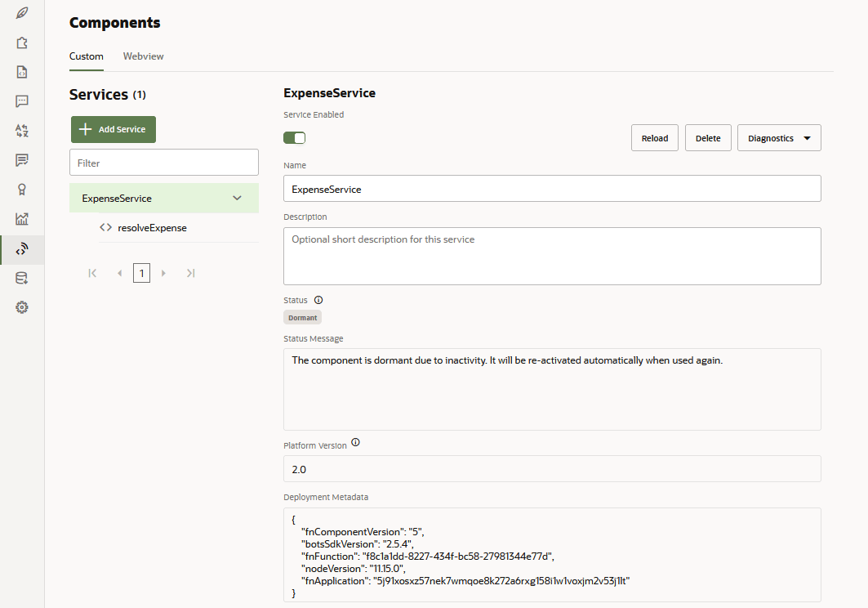Viewport: 868px width, 608px height.
Task: Click the Status info icon
Action: [x=318, y=299]
